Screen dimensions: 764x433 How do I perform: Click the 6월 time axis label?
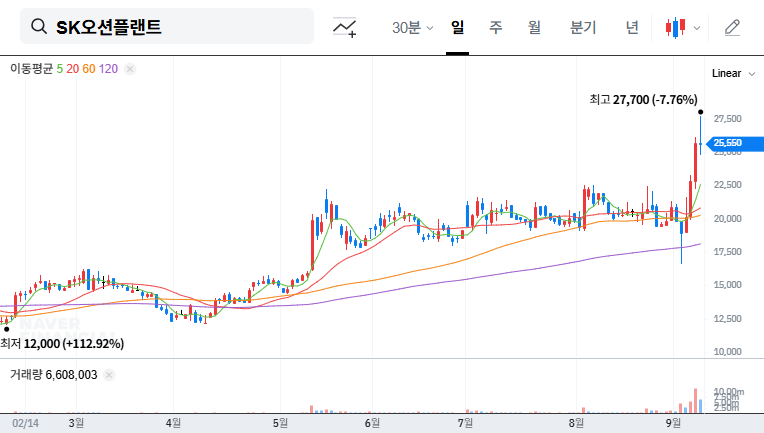coord(372,423)
